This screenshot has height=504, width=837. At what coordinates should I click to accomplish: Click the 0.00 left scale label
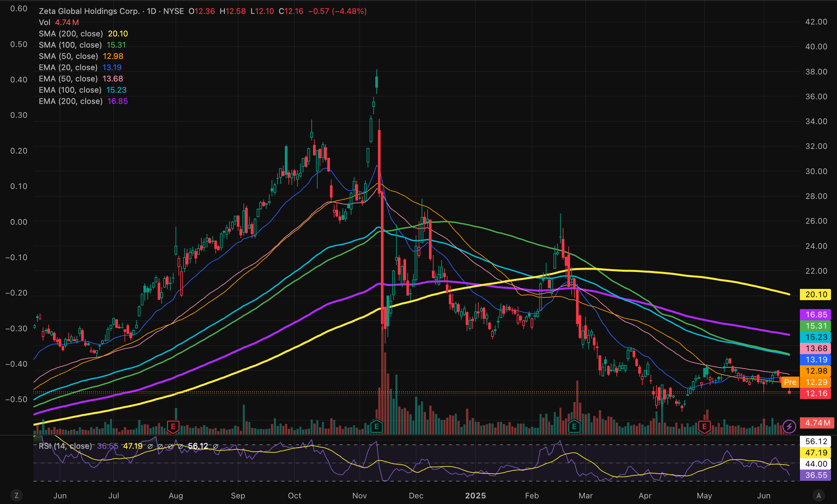tap(19, 222)
